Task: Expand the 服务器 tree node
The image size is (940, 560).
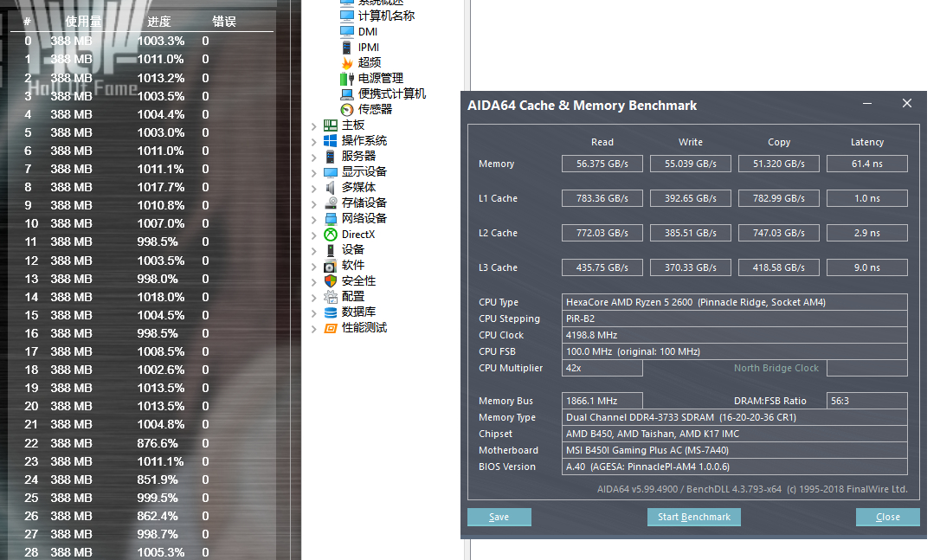Action: pyautogui.click(x=313, y=157)
